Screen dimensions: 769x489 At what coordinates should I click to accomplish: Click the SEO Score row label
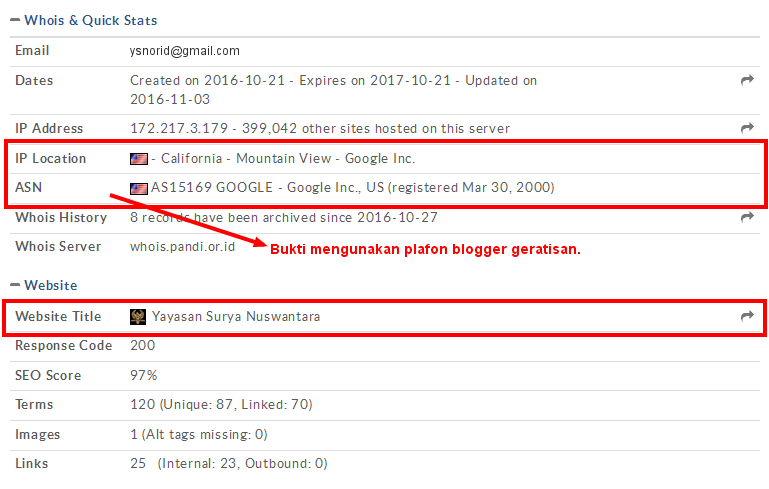point(48,375)
